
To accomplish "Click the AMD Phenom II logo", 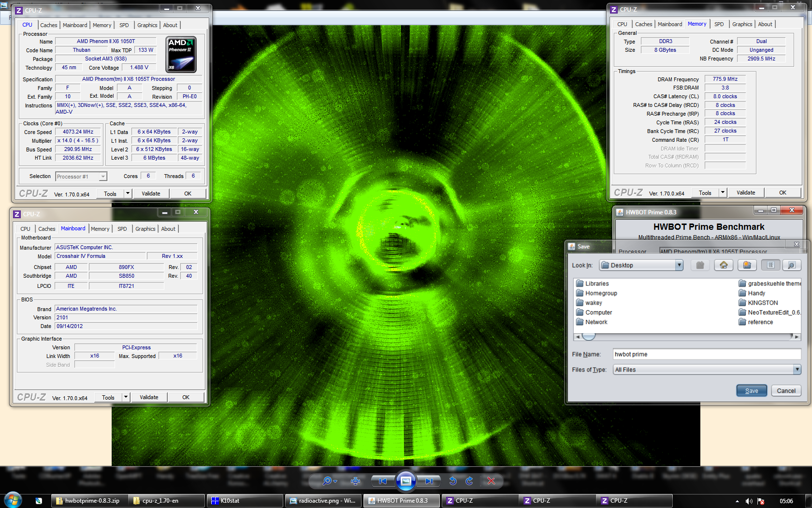I will pos(181,55).
